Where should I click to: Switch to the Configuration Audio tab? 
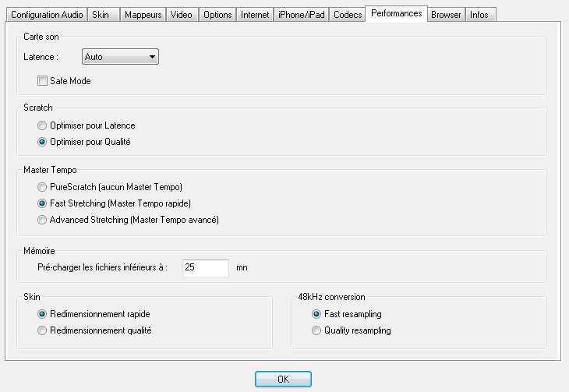(x=47, y=15)
